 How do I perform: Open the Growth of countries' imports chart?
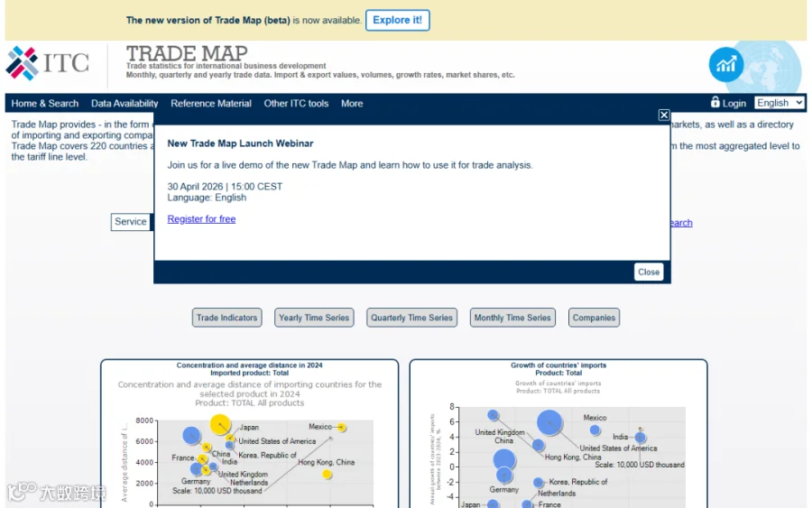[x=558, y=434]
